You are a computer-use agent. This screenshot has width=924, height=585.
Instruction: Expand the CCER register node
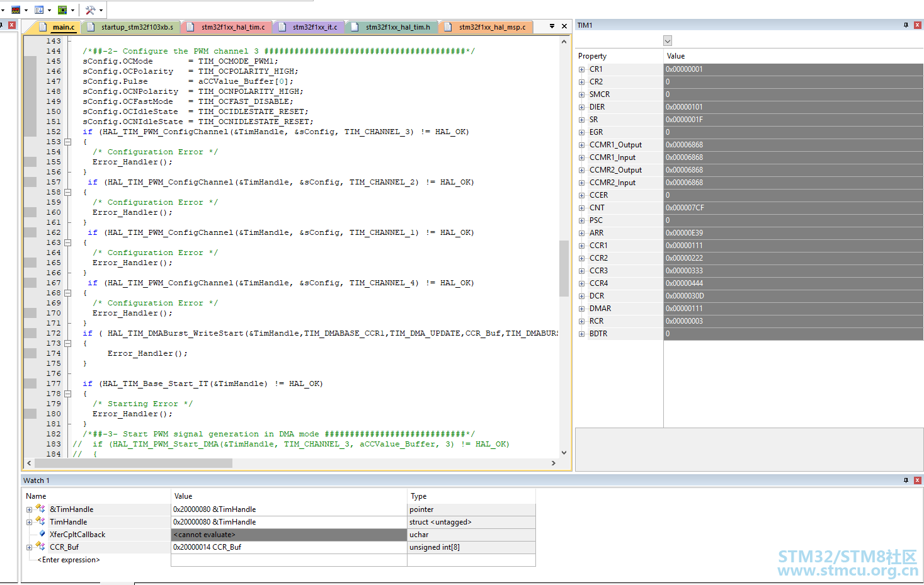point(581,195)
